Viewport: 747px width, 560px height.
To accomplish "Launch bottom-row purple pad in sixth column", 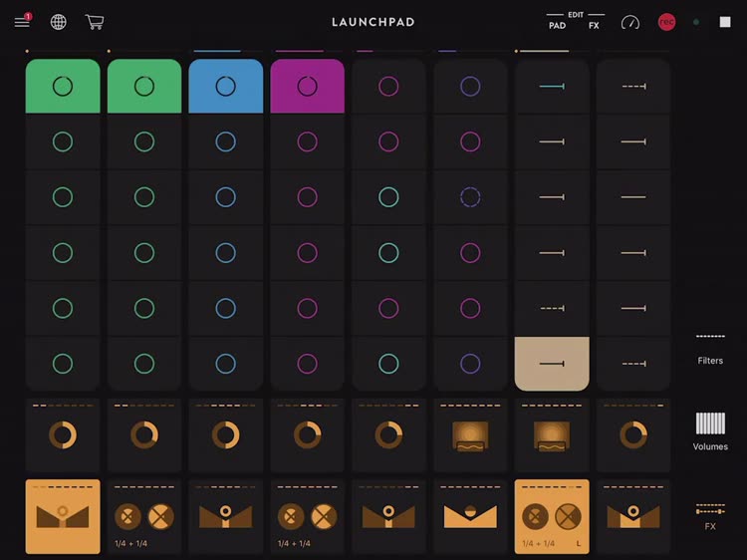I will [470, 364].
